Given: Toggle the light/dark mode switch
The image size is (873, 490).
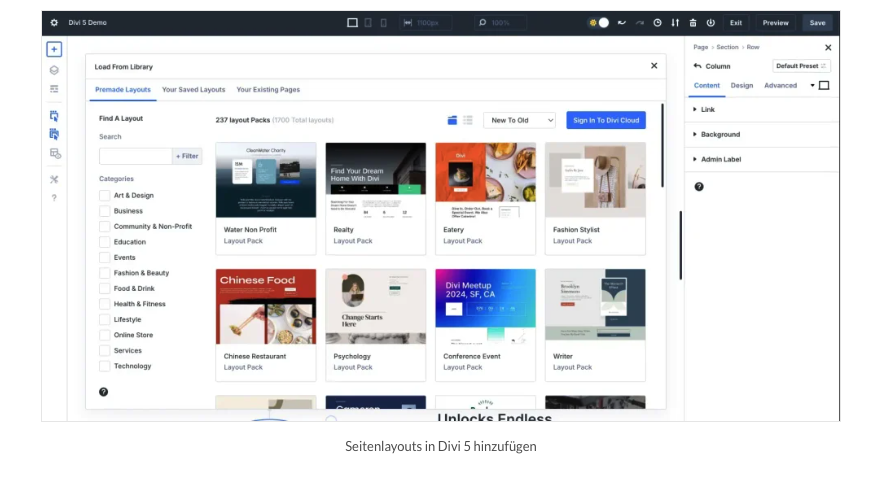Looking at the screenshot, I should click(599, 22).
